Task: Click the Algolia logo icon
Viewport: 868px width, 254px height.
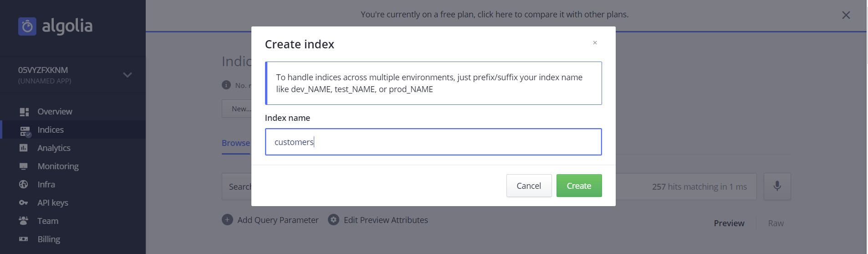Action: click(x=27, y=26)
